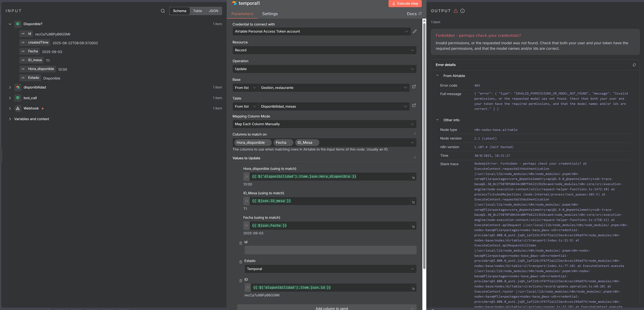Image resolution: width=644 pixels, height=310 pixels.
Task: Click the trash icon next to Estado
Action: click(x=240, y=262)
